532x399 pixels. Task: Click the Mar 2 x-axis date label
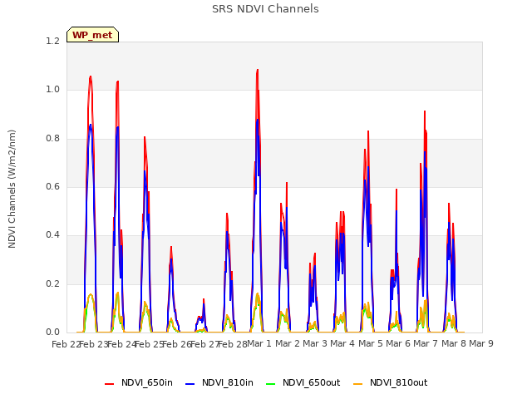pos(288,343)
